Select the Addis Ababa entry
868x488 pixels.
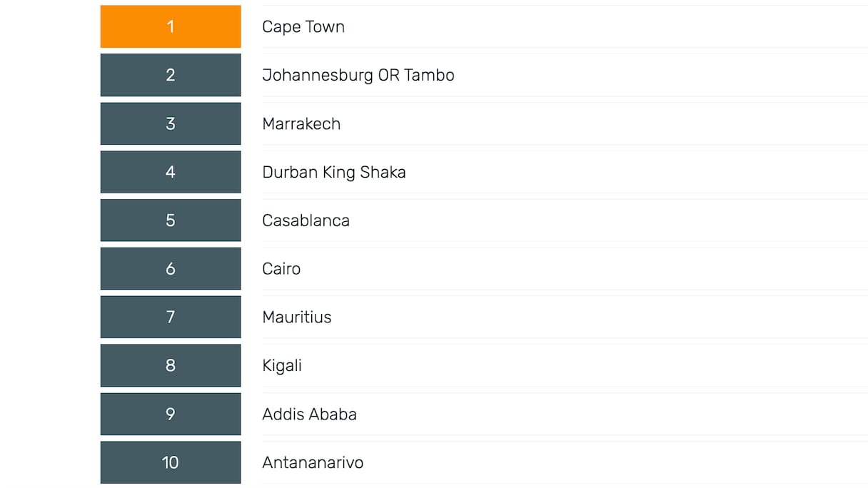pos(309,414)
